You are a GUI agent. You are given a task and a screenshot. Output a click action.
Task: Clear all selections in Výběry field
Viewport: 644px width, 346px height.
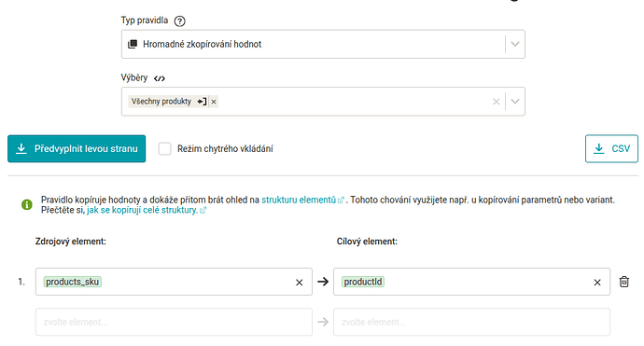point(497,102)
